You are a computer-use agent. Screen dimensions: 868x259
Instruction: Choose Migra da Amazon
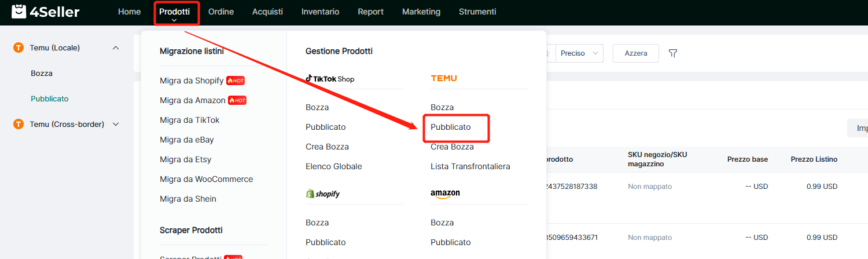[193, 100]
